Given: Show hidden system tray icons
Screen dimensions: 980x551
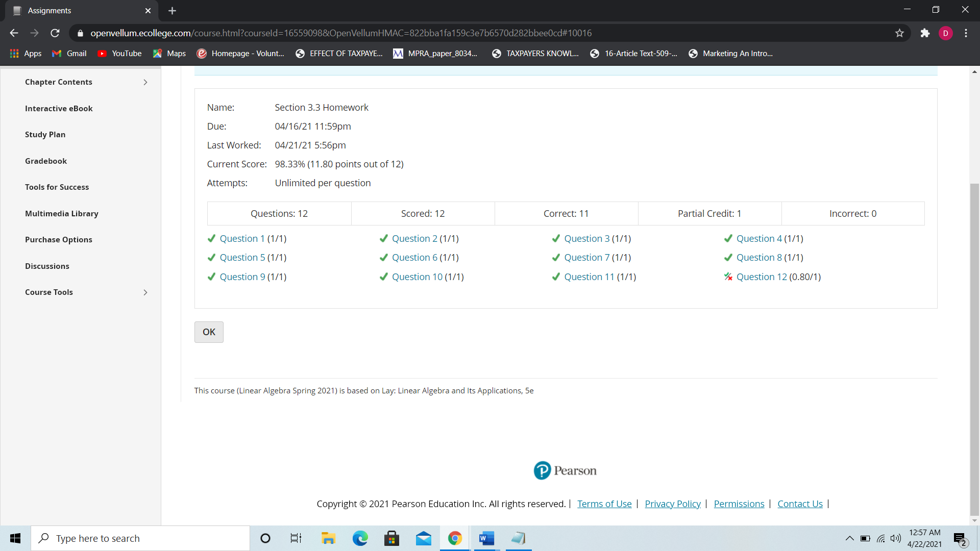Looking at the screenshot, I should pyautogui.click(x=849, y=538).
